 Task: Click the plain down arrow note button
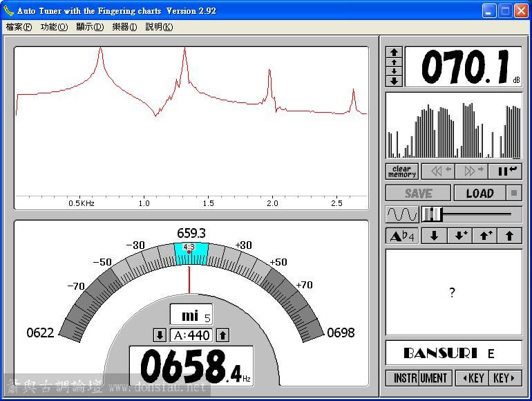[434, 236]
